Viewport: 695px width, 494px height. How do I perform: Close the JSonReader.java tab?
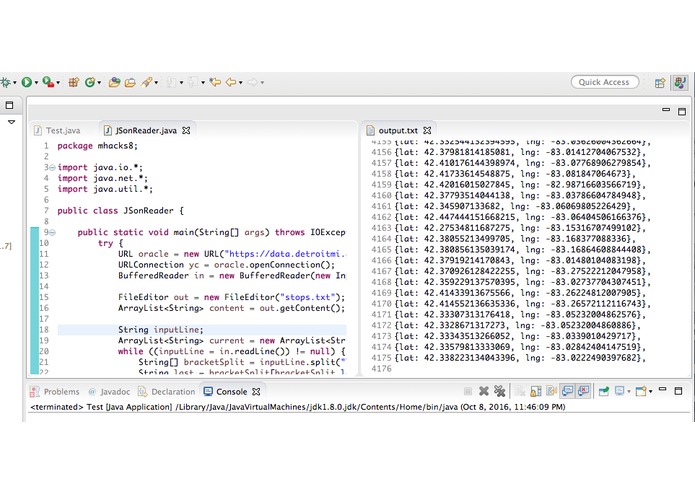coord(187,131)
